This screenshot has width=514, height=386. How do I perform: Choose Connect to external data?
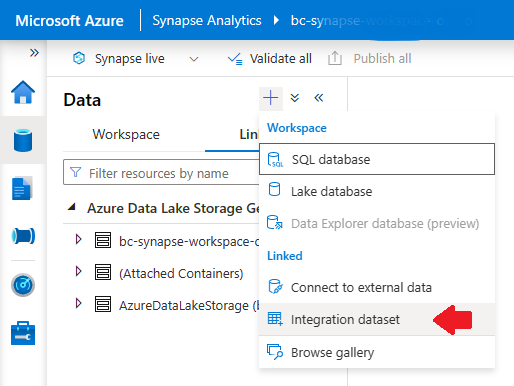pyautogui.click(x=377, y=287)
